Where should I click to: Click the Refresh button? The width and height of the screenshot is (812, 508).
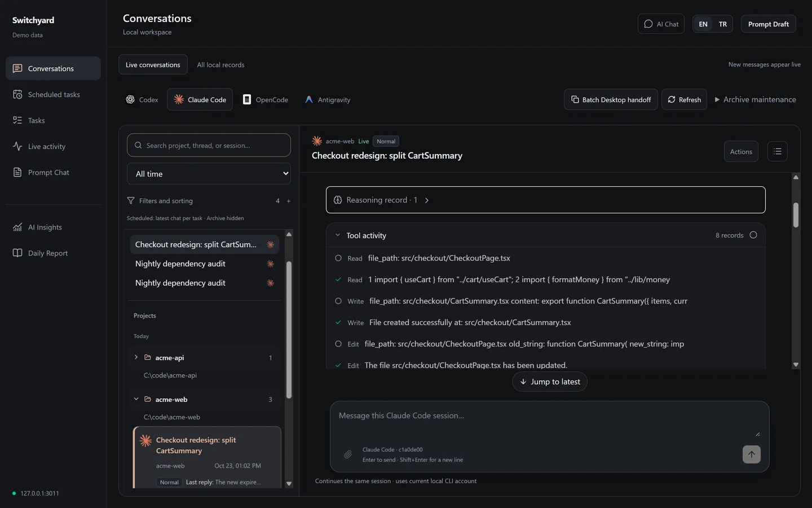point(684,99)
